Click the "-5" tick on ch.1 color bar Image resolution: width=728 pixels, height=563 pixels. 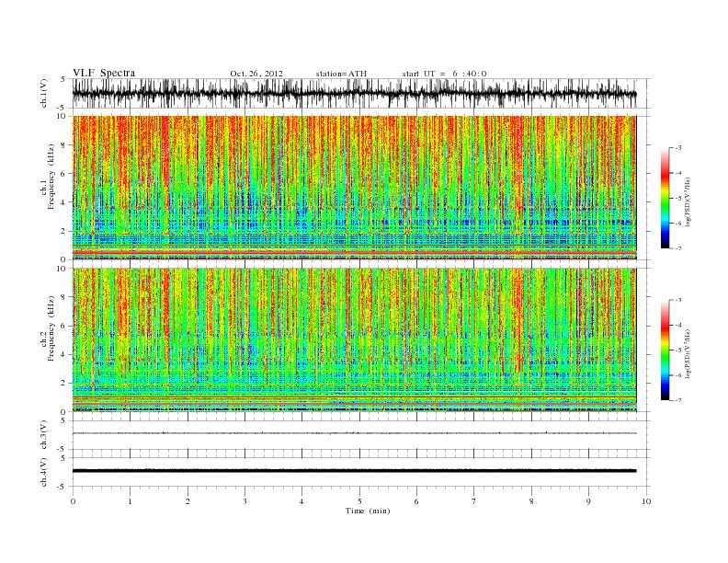[x=677, y=198]
